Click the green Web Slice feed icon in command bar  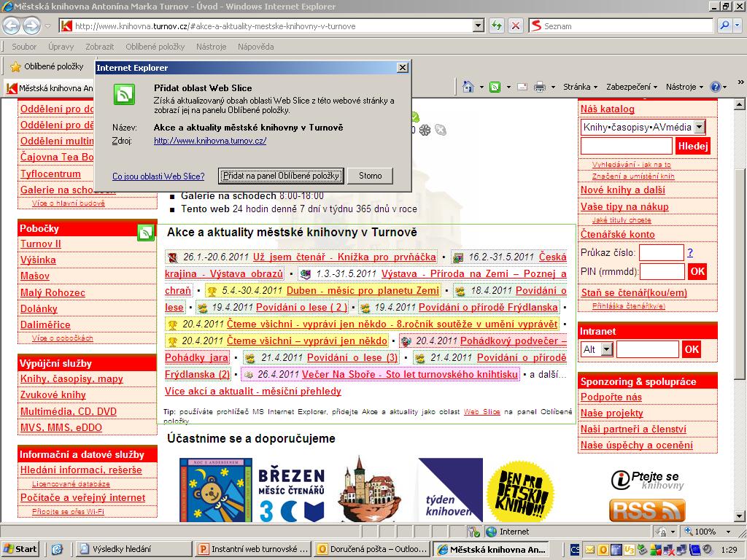pos(495,87)
